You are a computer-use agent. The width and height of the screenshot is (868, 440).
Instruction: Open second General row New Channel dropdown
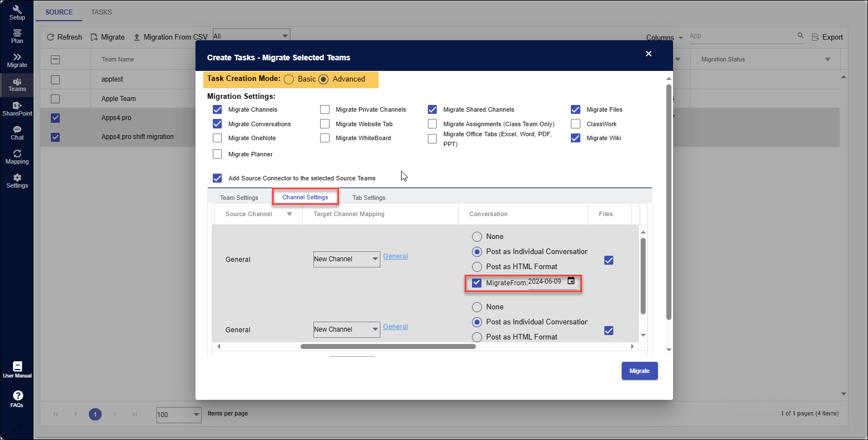347,329
